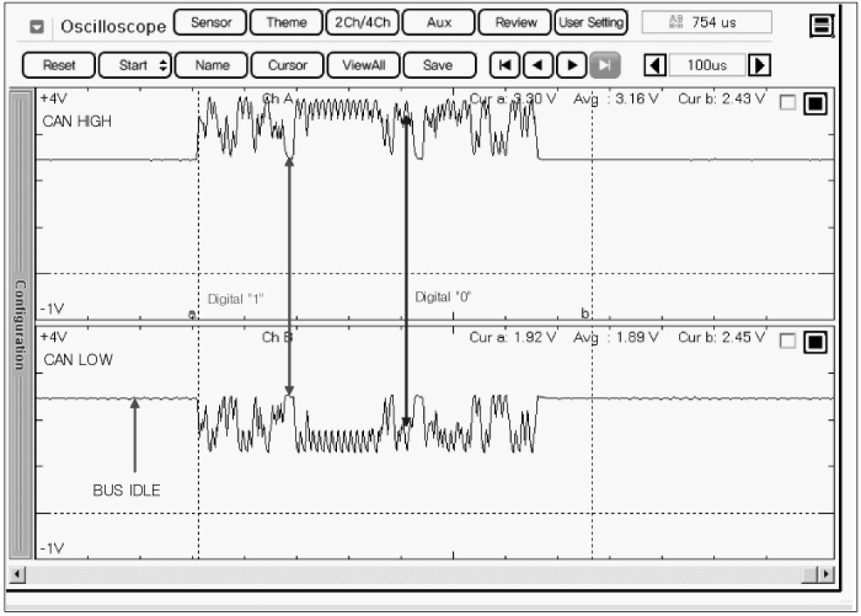Click the skip-to-first-frame playback icon
Screen dimensions: 861x616
click(505, 65)
